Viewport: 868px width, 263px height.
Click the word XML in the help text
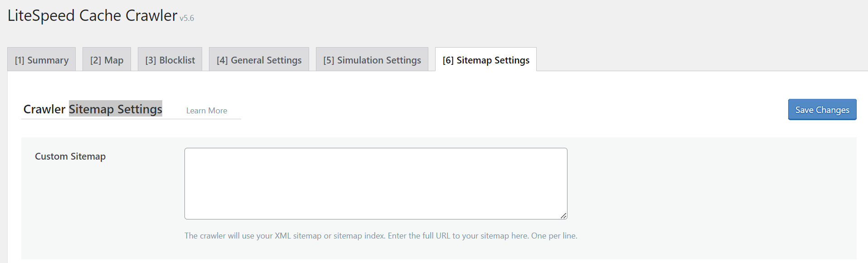283,236
